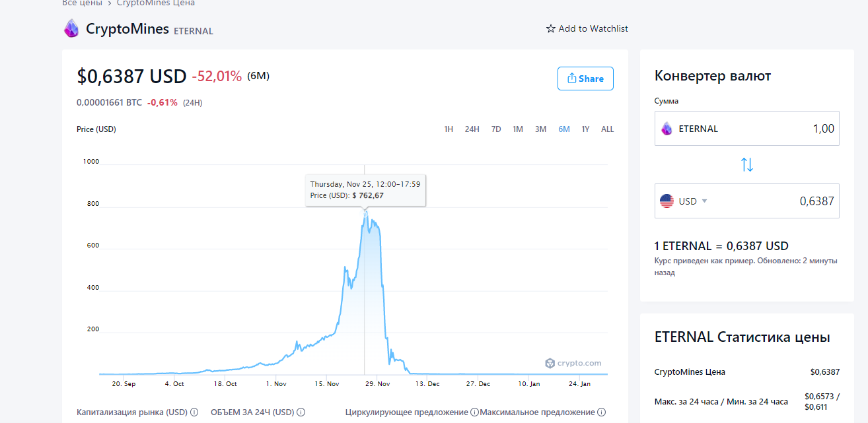Select the 1H chart range

[x=449, y=129]
